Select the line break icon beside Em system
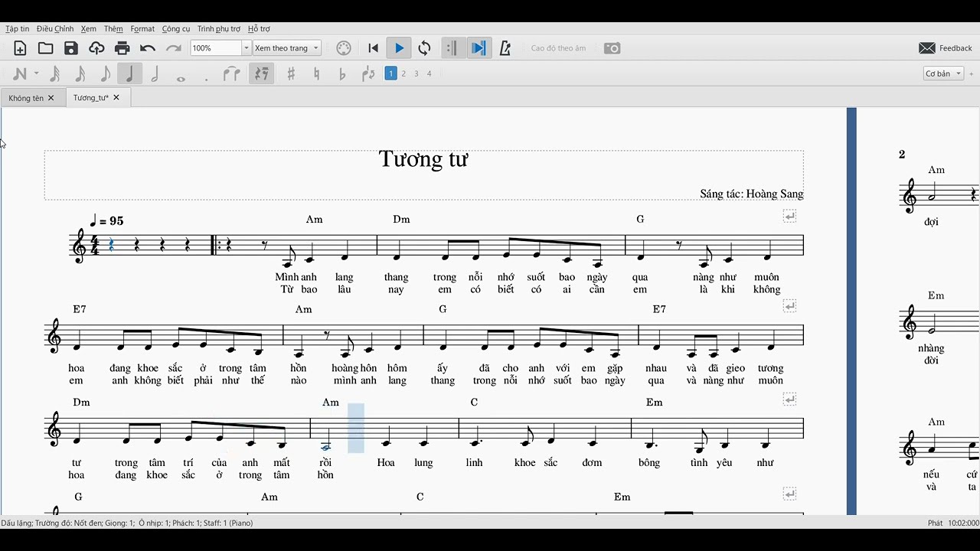The height and width of the screenshot is (551, 980). (x=789, y=399)
